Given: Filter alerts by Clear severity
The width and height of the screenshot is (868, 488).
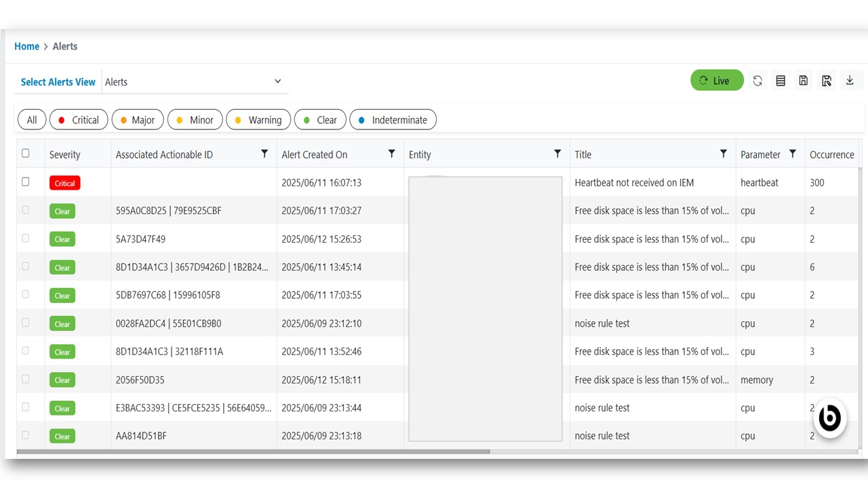Looking at the screenshot, I should click(x=321, y=120).
